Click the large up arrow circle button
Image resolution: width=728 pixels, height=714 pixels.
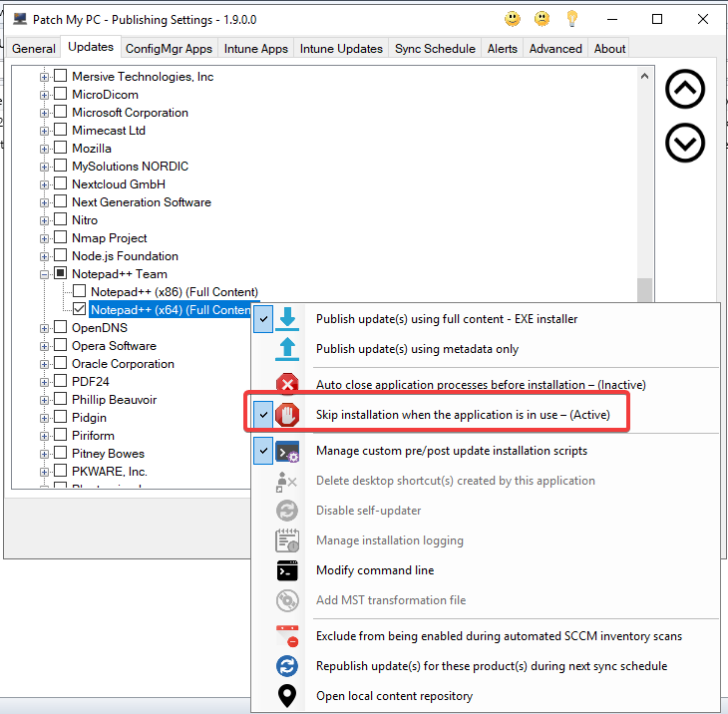click(x=685, y=89)
